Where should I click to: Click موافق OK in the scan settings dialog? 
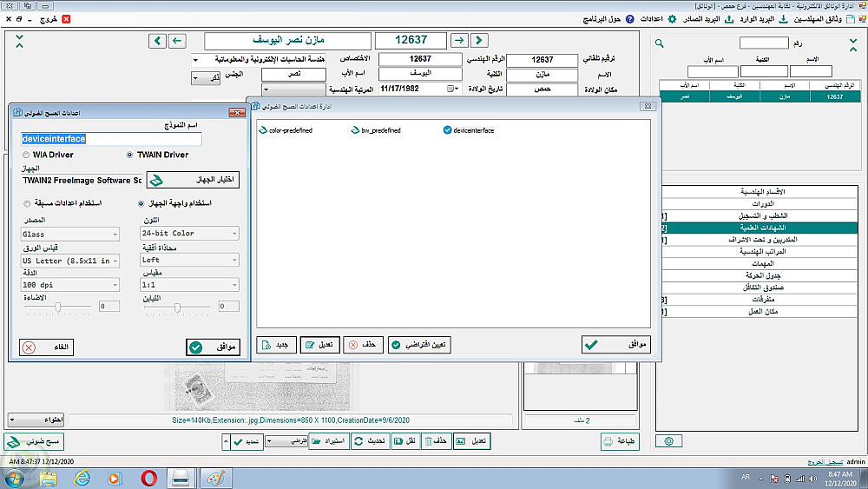pyautogui.click(x=214, y=347)
